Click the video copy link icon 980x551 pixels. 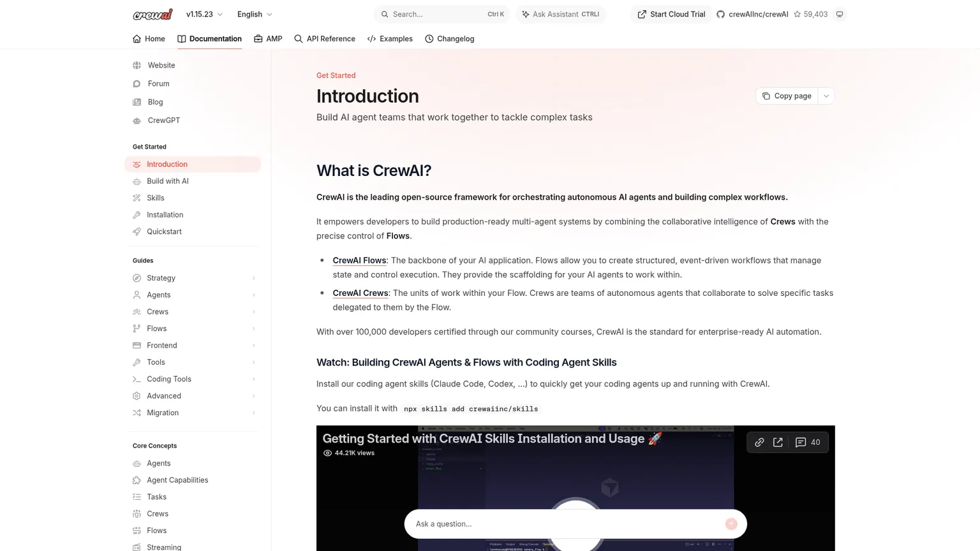759,443
